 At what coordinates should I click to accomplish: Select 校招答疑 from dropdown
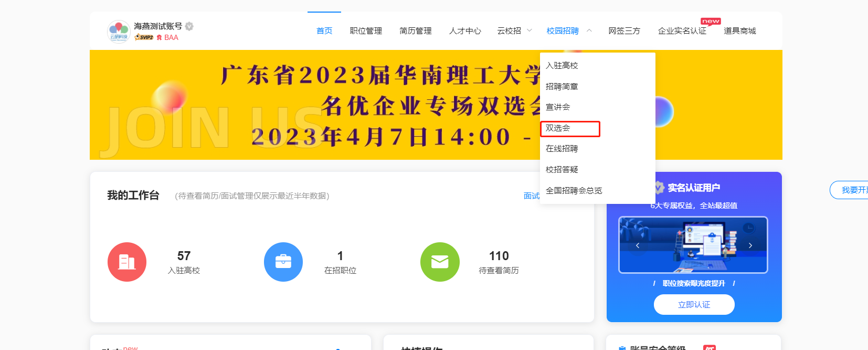point(598,170)
